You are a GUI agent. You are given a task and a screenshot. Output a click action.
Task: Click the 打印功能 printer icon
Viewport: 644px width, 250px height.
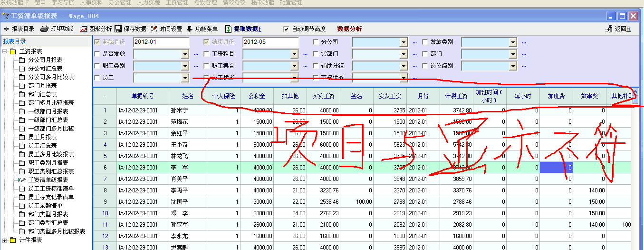point(44,29)
